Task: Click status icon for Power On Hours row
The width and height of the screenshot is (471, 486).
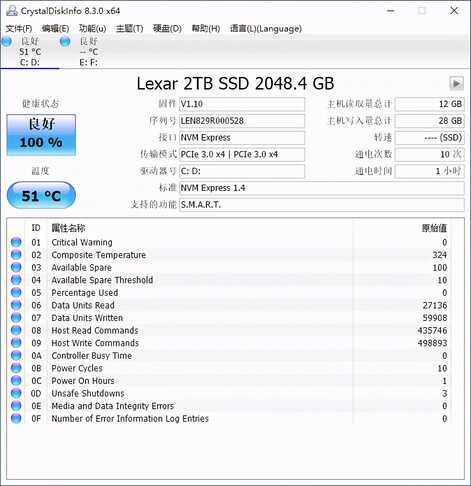Action: pyautogui.click(x=16, y=381)
